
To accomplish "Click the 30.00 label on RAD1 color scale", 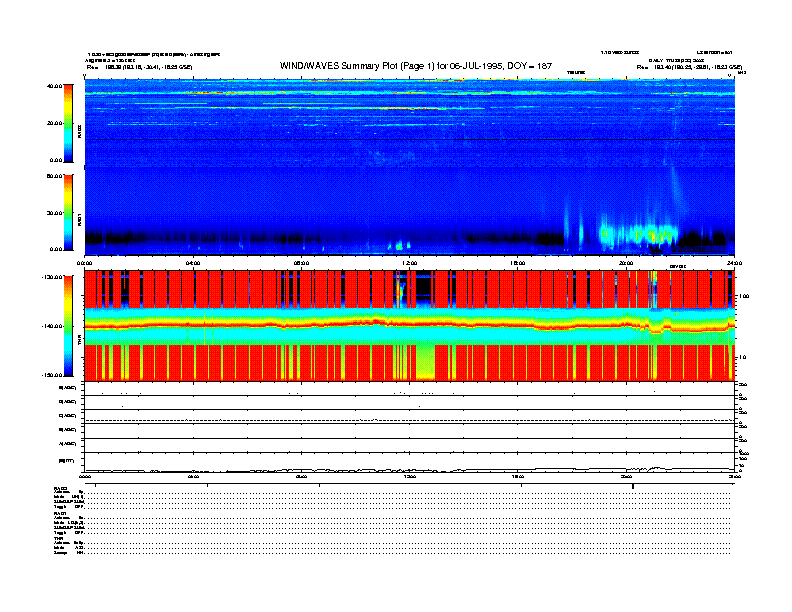I will tap(54, 213).
